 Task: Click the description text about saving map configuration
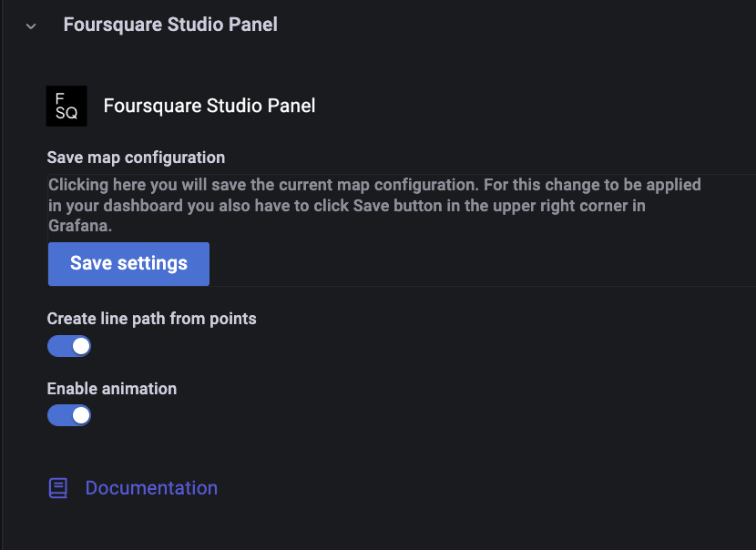(374, 205)
